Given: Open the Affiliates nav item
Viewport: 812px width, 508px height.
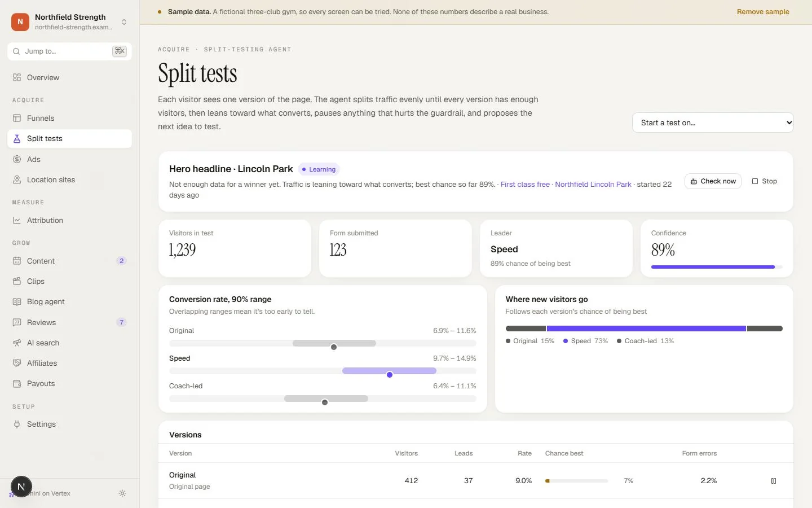Looking at the screenshot, I should [x=70, y=363].
